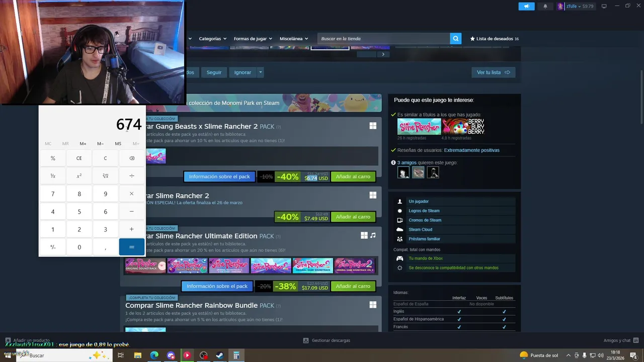Open File Explorer from taskbar
The width and height of the screenshot is (644, 362).
point(137,355)
